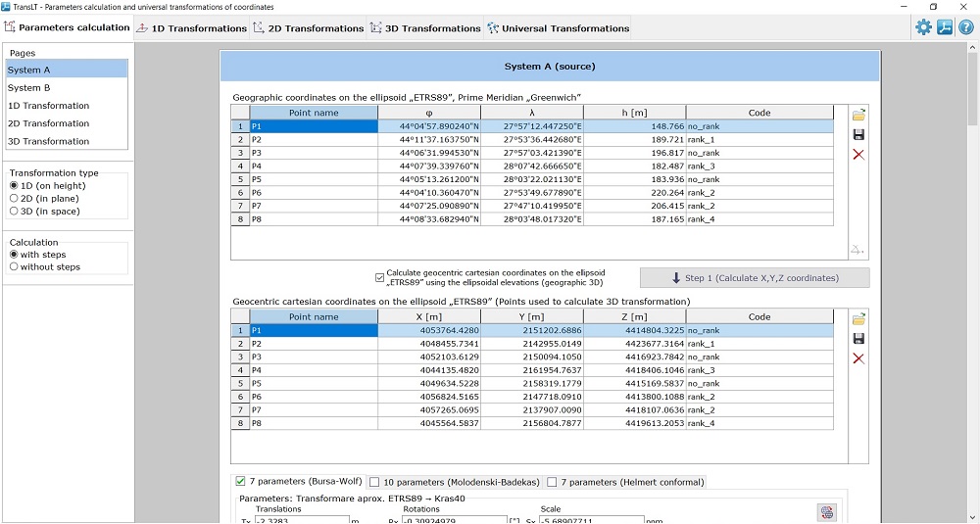Select Z value 4418107.0636

coord(635,410)
